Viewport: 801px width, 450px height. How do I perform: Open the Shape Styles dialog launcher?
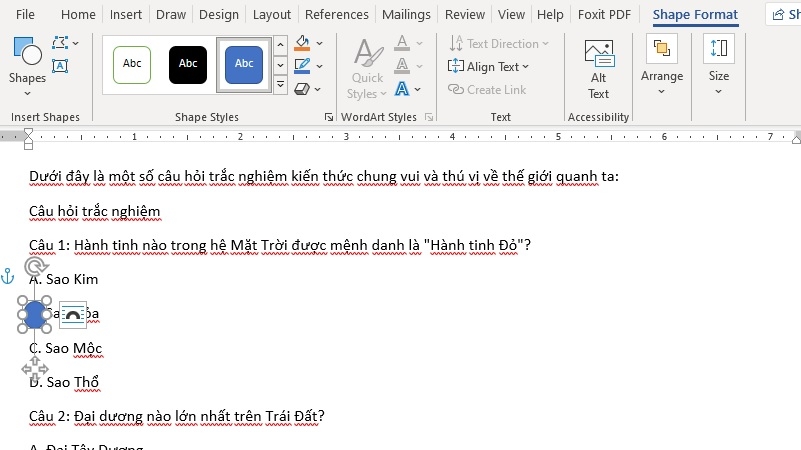(x=329, y=117)
